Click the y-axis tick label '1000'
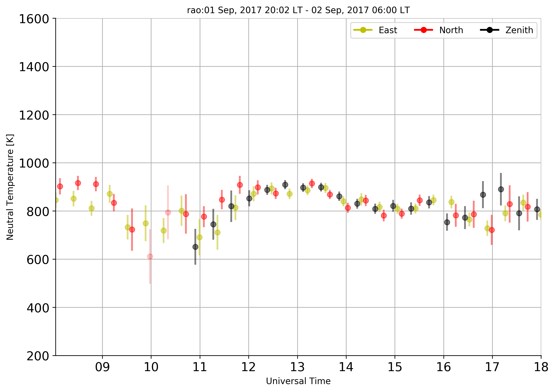The width and height of the screenshot is (555, 392). point(34,163)
